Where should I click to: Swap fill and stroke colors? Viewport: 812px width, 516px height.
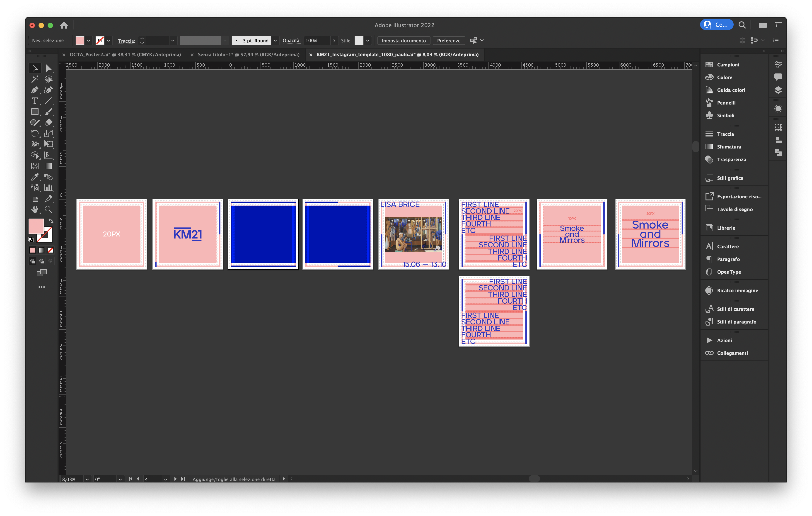click(x=51, y=221)
